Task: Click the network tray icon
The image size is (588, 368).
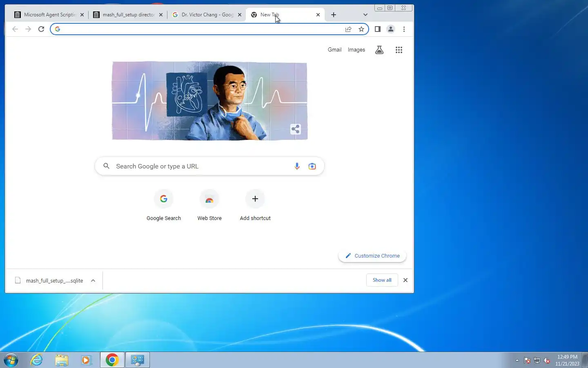Action: 537,360
